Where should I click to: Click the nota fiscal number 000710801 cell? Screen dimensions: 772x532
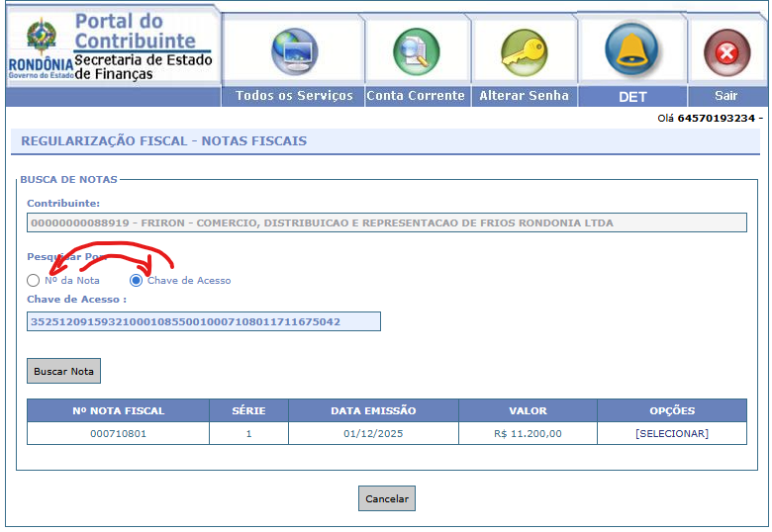click(x=118, y=433)
